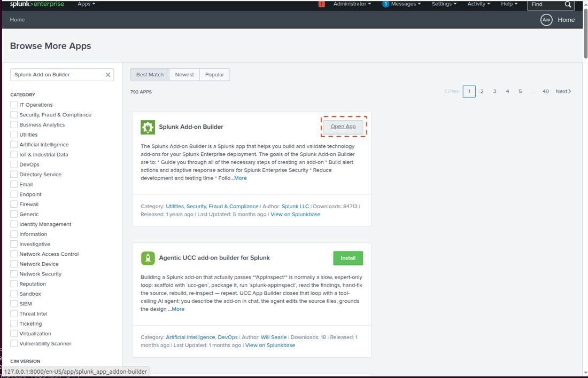Click the blue Messages count badge
The width and height of the screenshot is (588, 378).
click(385, 4)
